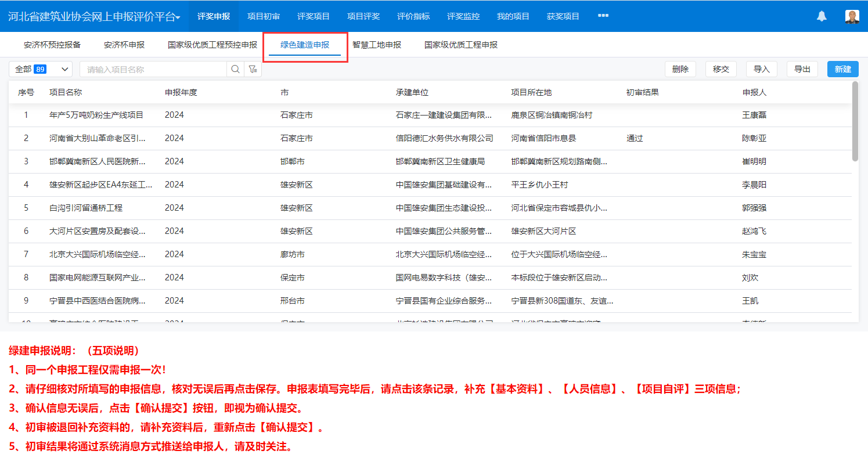Switch to 智慧工地申报 tab

pyautogui.click(x=377, y=45)
